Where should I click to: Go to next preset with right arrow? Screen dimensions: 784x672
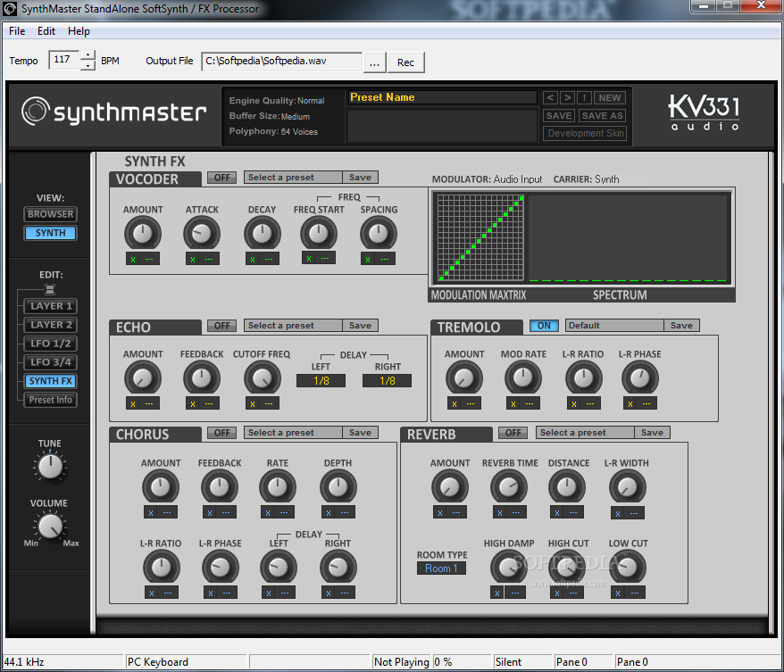click(x=566, y=98)
